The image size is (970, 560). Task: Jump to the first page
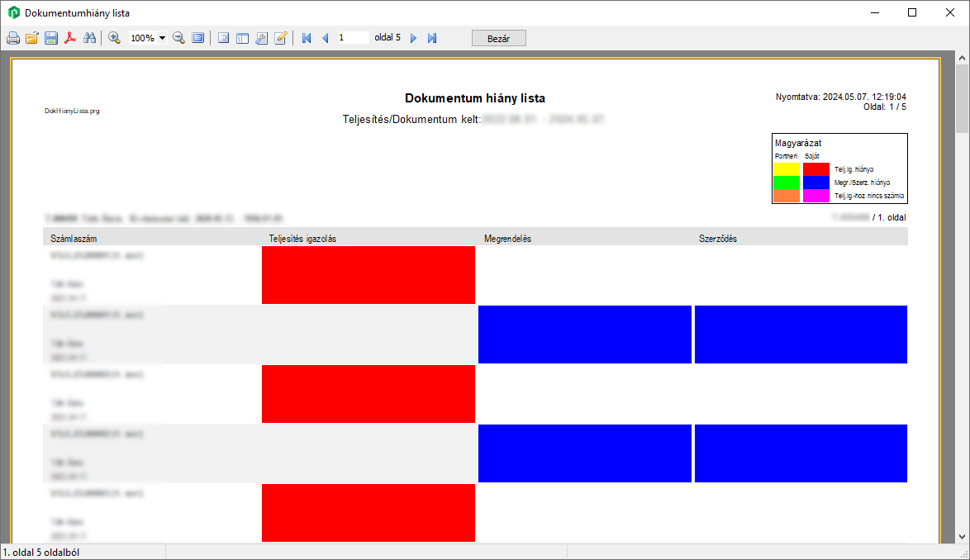(x=307, y=38)
